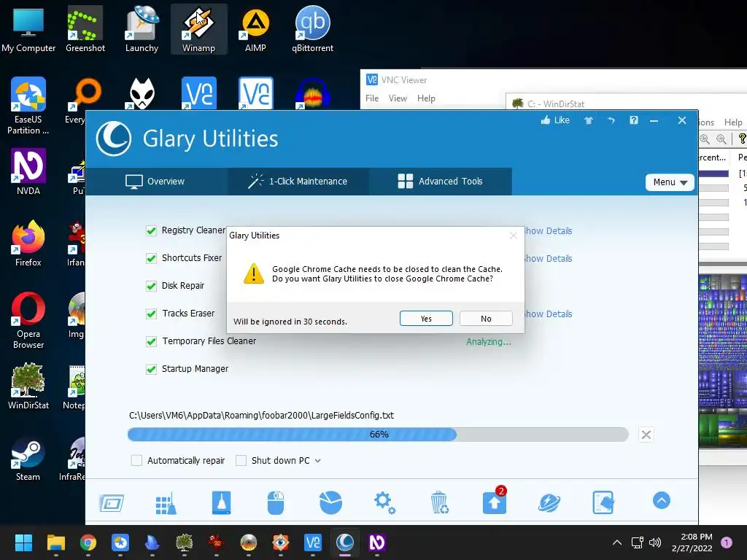Click the recycle trash bin uninstaller icon

coord(439,503)
